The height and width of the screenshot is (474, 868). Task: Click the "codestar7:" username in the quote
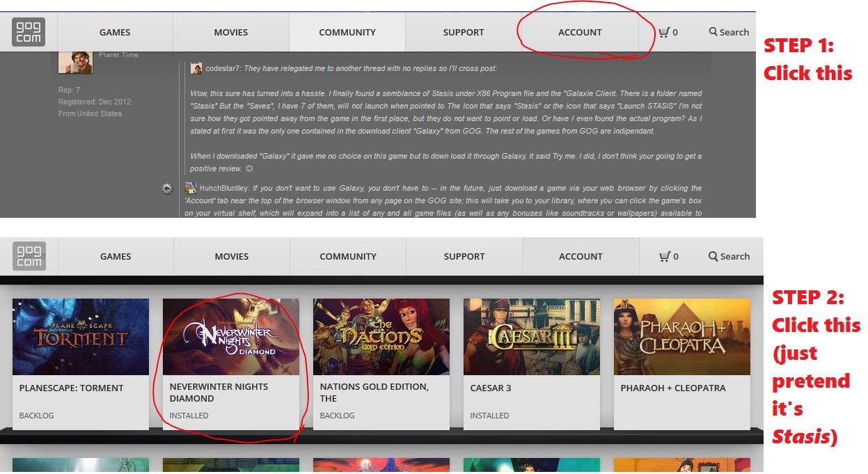(223, 68)
